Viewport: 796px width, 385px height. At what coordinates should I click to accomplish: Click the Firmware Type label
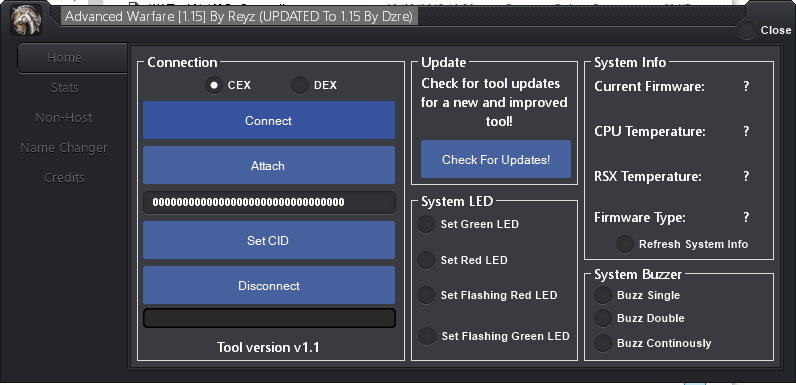click(x=640, y=218)
